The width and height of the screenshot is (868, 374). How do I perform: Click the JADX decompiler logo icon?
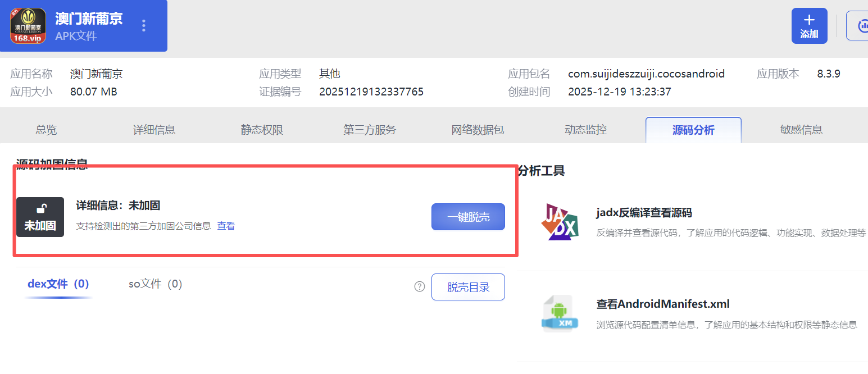(560, 222)
